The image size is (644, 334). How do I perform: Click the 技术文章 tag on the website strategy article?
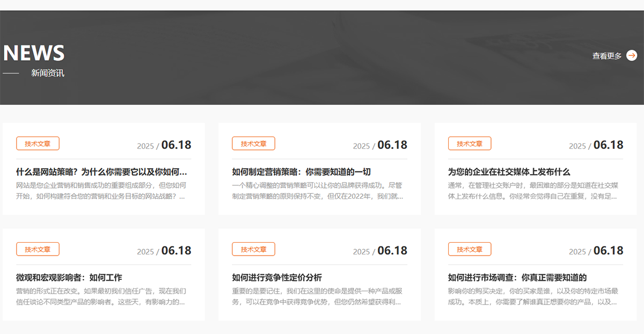coord(38,143)
